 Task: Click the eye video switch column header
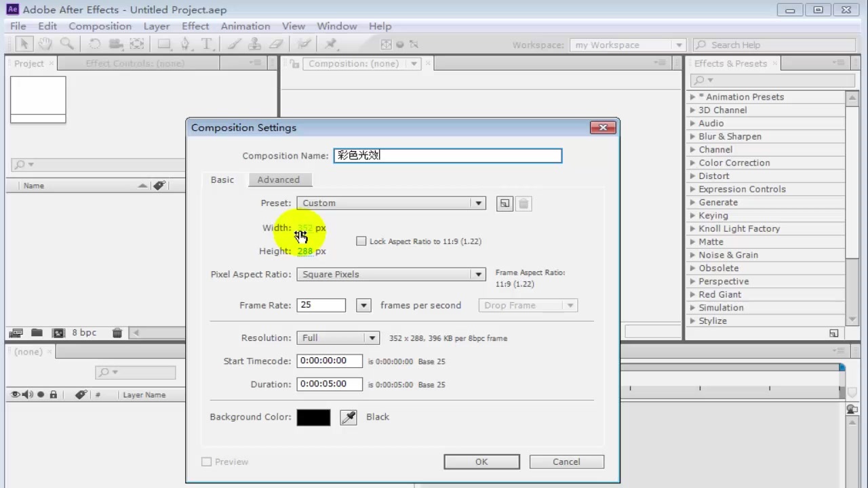pyautogui.click(x=16, y=394)
